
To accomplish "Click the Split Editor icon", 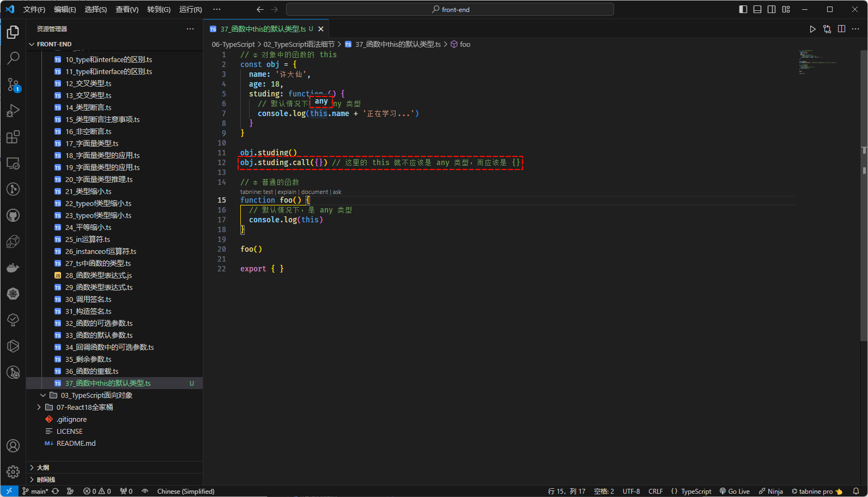I will coord(841,29).
